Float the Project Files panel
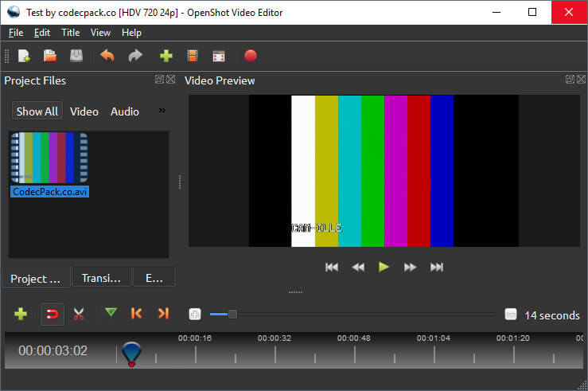Image resolution: width=588 pixels, height=391 pixels. click(x=159, y=79)
